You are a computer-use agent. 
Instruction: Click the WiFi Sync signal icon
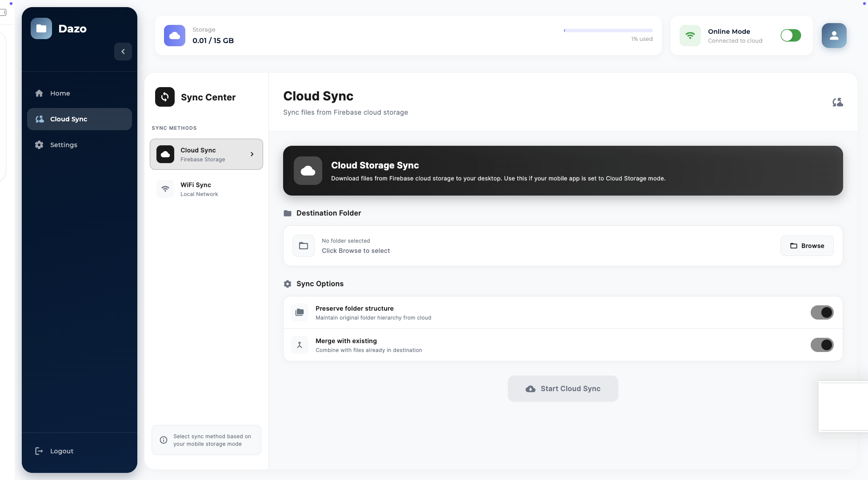pos(165,189)
